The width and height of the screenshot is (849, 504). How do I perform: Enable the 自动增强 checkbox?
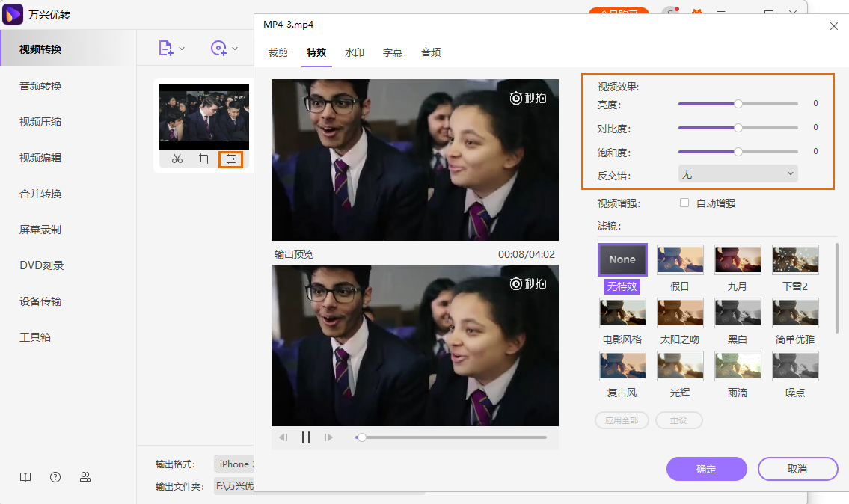pyautogui.click(x=684, y=203)
